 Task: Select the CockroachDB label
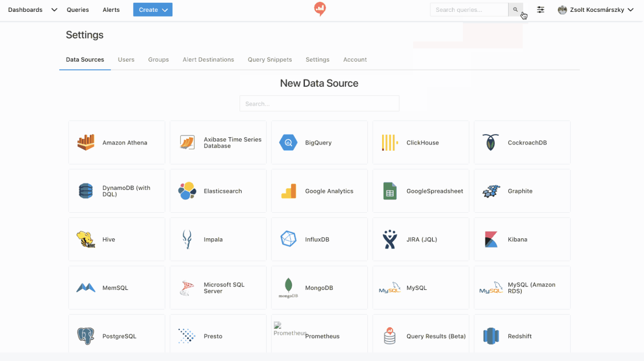[x=527, y=143]
